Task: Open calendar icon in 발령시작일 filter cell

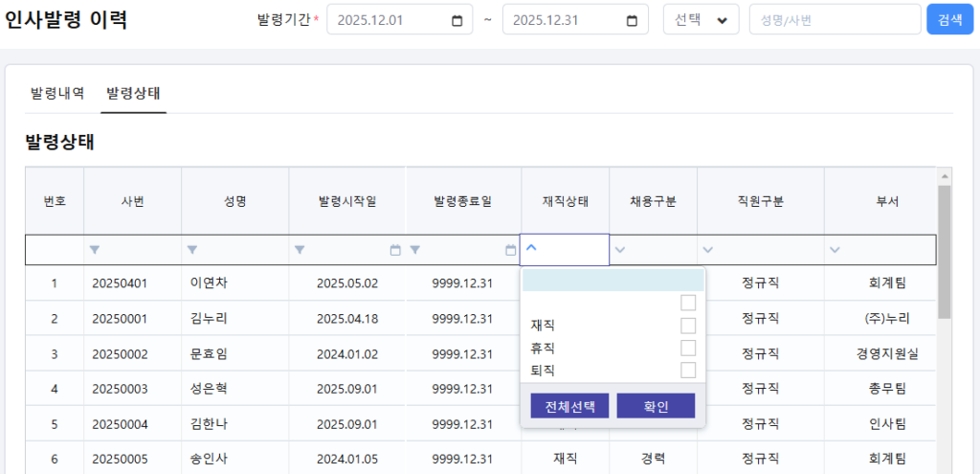Action: point(395,250)
